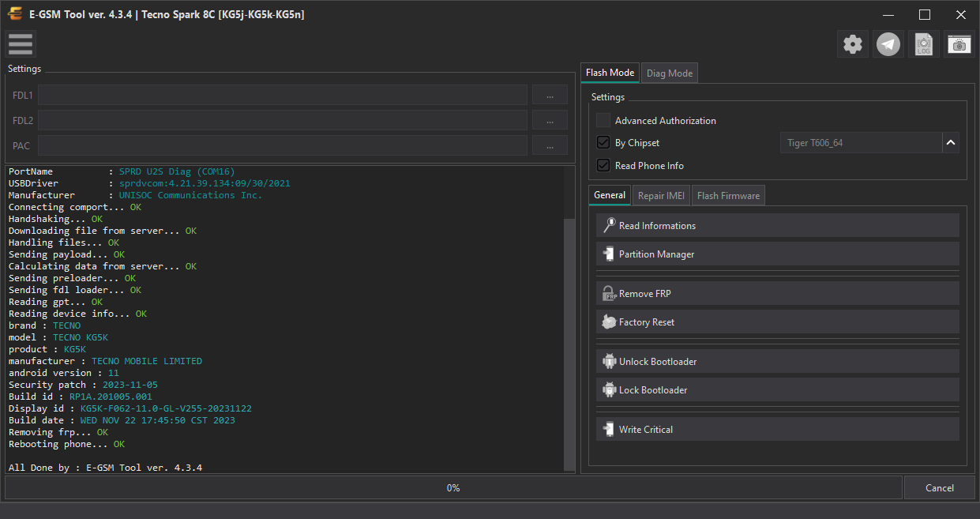Browse for the FDL1 file
The image size is (980, 519).
pos(550,96)
